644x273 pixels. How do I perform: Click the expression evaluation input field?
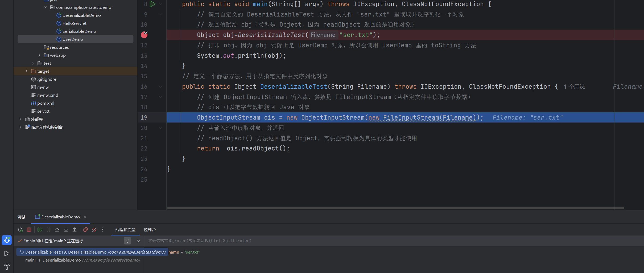(x=394, y=241)
